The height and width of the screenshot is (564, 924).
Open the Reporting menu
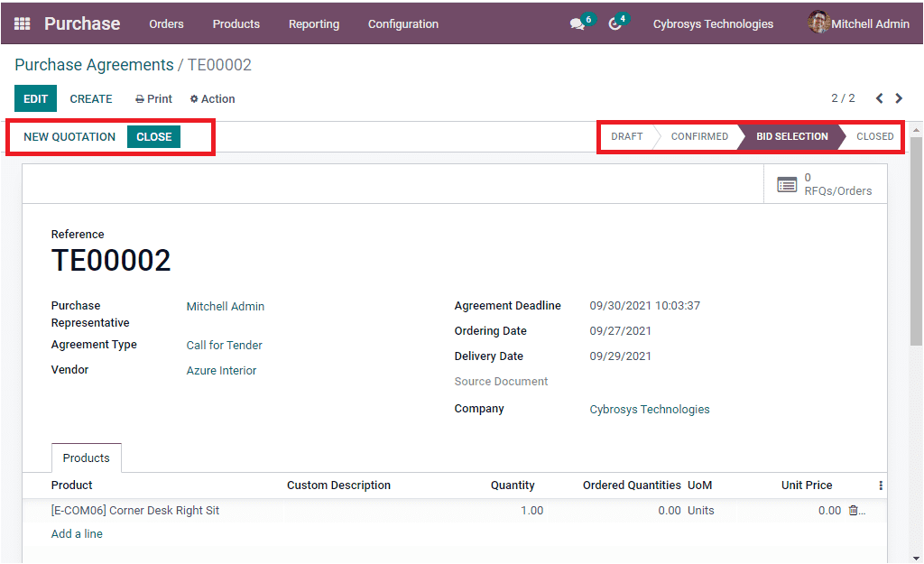(313, 24)
